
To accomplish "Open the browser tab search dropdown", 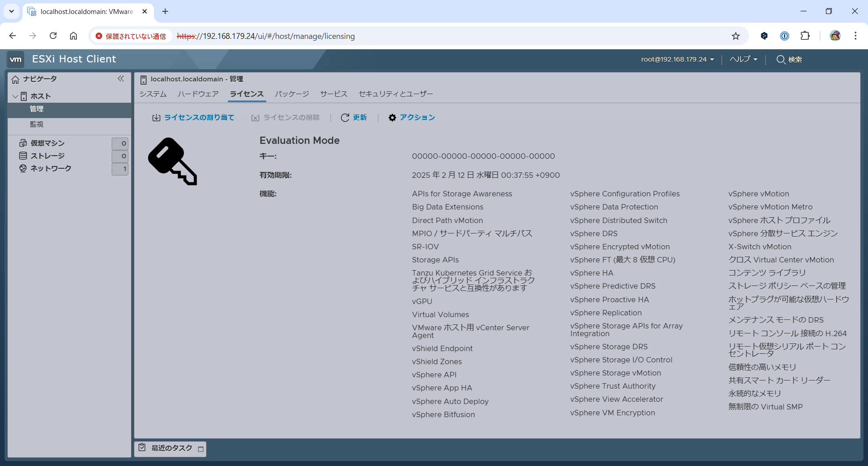I will [11, 11].
